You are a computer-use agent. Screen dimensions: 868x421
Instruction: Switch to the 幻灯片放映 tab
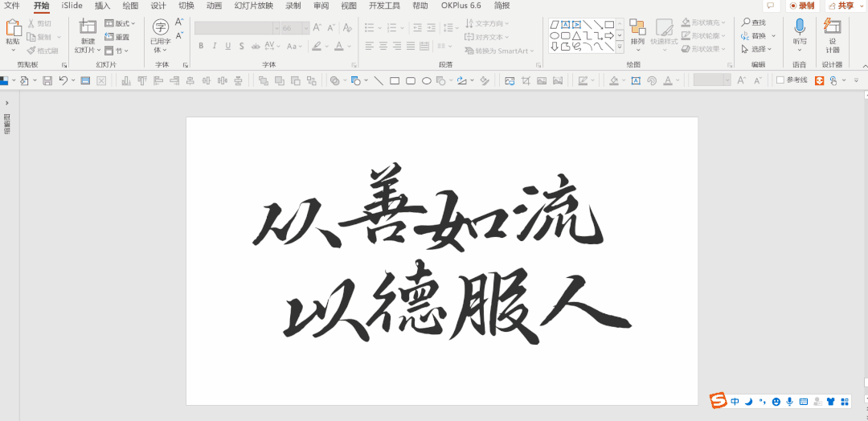click(253, 6)
